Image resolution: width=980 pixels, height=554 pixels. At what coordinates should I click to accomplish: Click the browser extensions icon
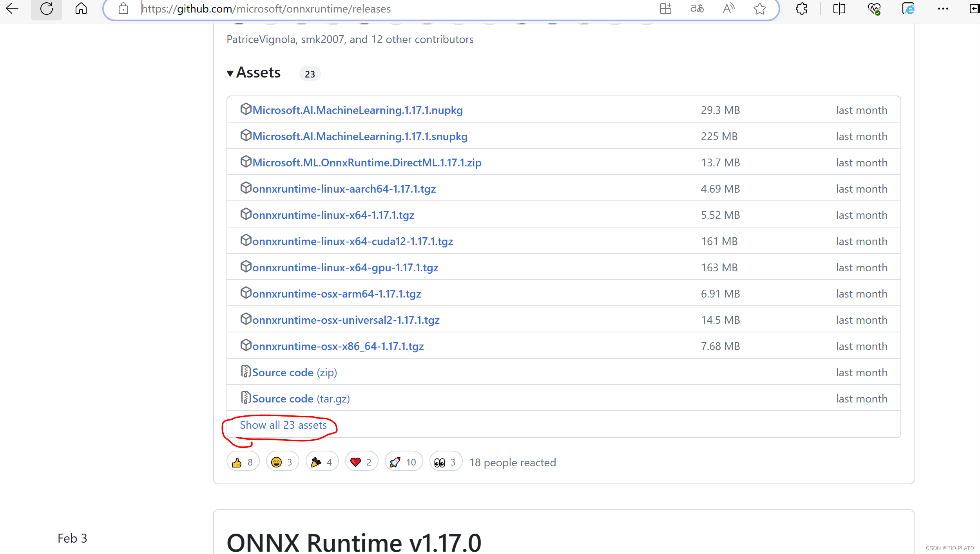[802, 9]
